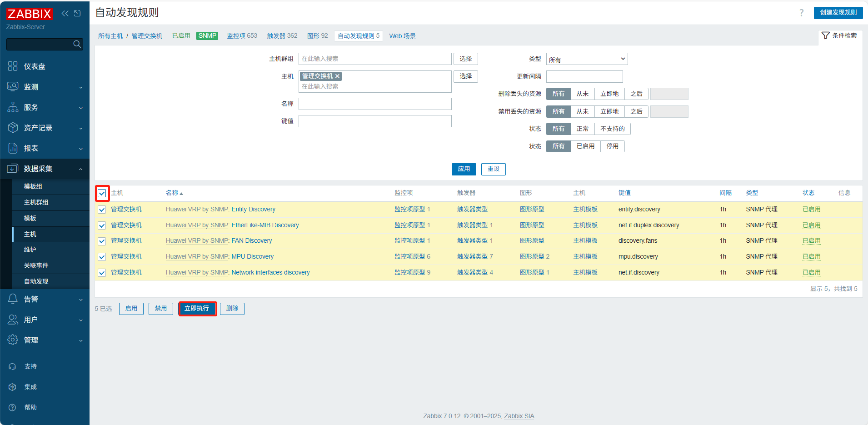Click the Alerts (告警) bell icon

[x=13, y=299]
